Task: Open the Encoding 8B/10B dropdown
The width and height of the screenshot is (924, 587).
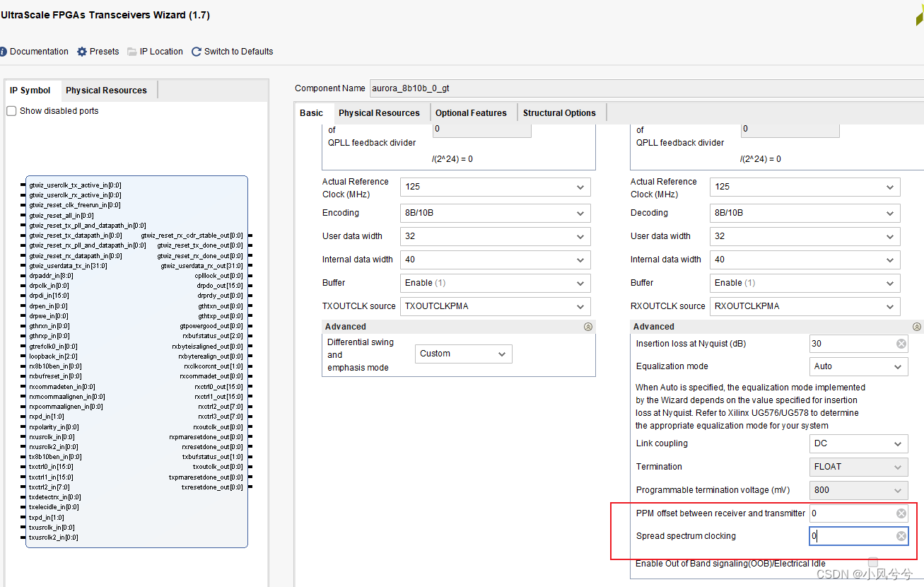Action: point(496,213)
